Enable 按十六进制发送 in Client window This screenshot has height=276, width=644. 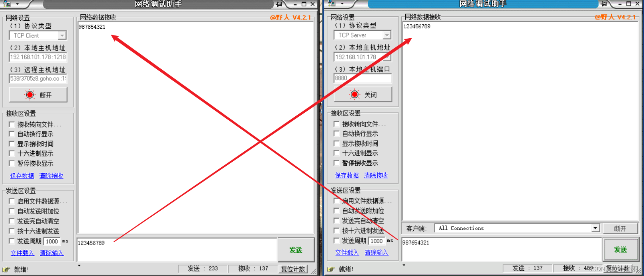tap(12, 231)
